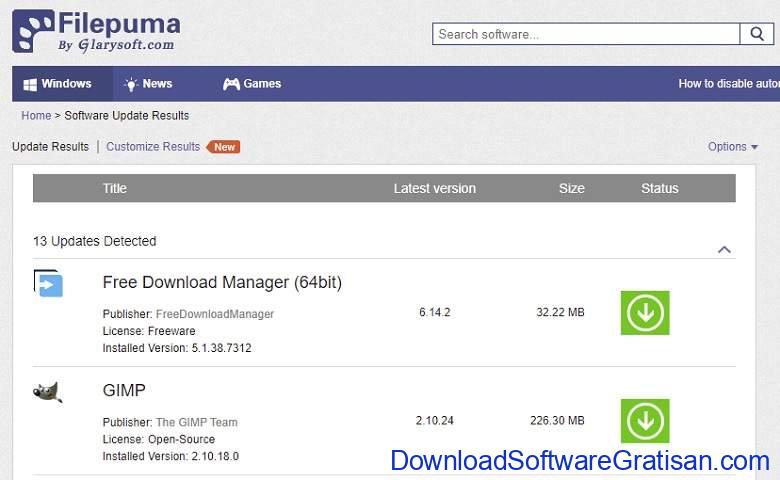
Task: Open the News menu tab
Action: 148,84
